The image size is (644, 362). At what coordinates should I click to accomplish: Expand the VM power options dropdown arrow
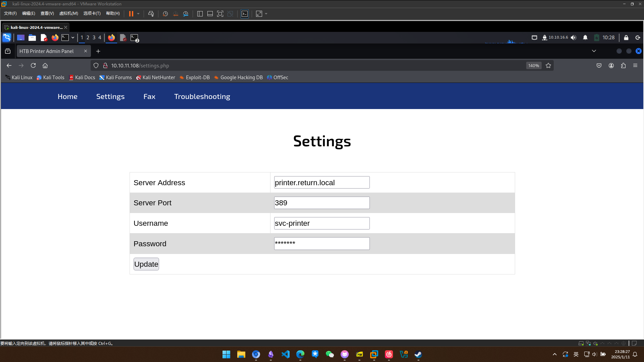[138, 14]
